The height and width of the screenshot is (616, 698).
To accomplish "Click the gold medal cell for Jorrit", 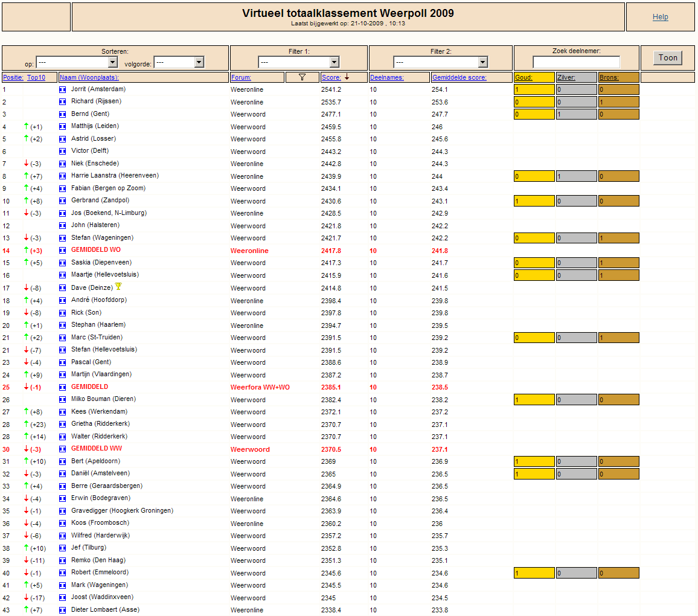I will (534, 89).
